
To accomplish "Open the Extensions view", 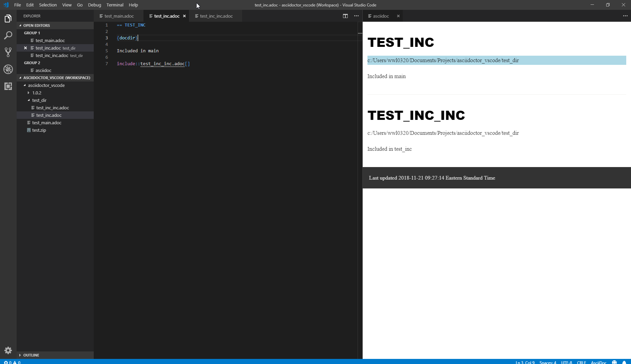I will click(8, 86).
